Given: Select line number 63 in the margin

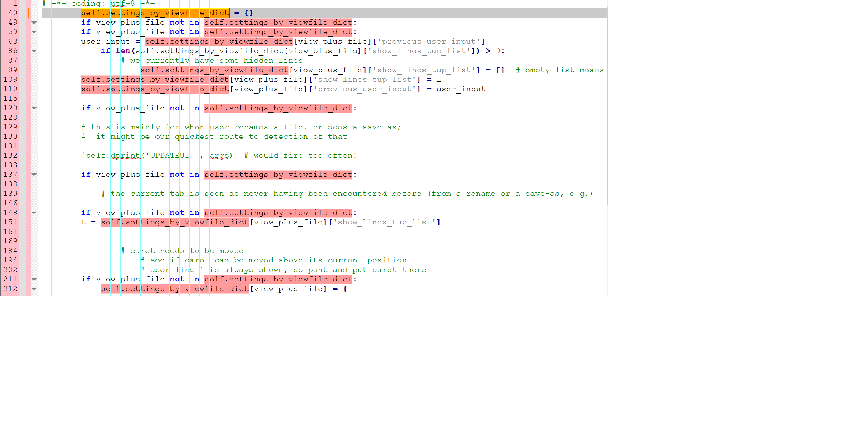Looking at the screenshot, I should coord(13,42).
